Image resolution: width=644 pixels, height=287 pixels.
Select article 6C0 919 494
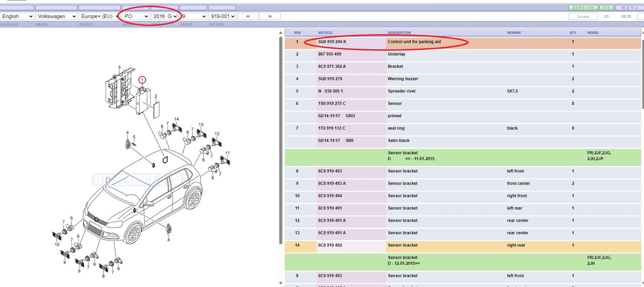pyautogui.click(x=330, y=196)
